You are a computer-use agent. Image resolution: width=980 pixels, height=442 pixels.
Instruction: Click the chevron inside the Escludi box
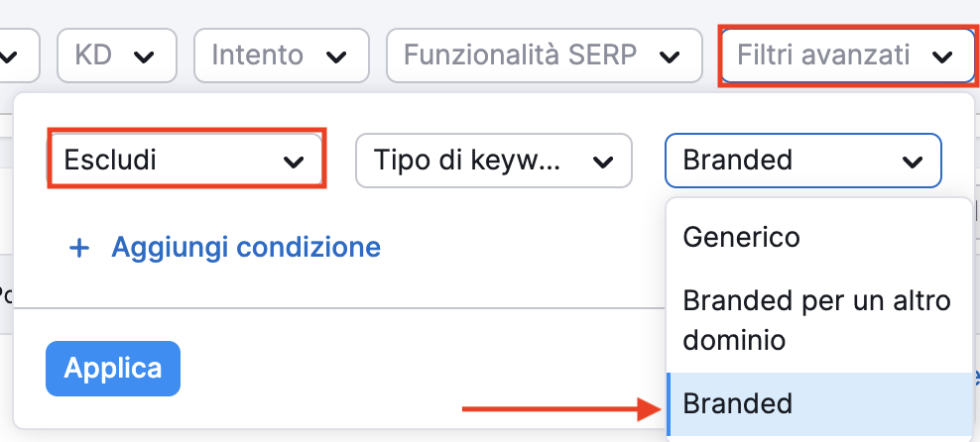click(x=294, y=161)
